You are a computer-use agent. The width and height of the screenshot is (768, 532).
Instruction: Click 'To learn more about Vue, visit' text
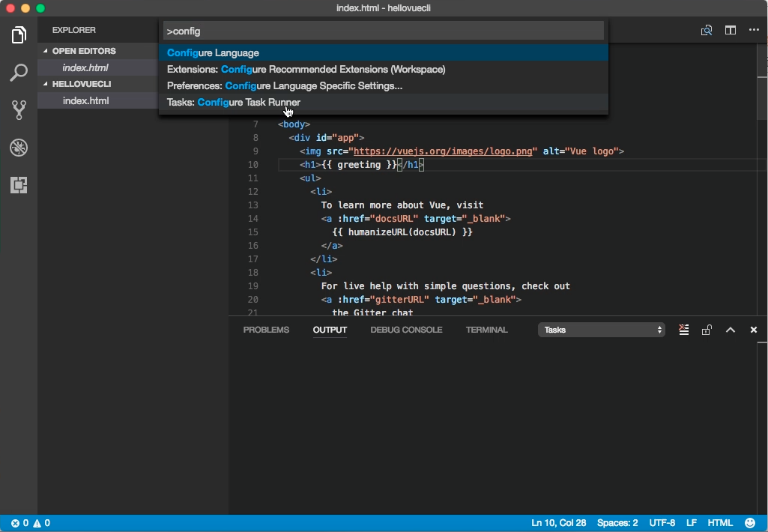402,205
